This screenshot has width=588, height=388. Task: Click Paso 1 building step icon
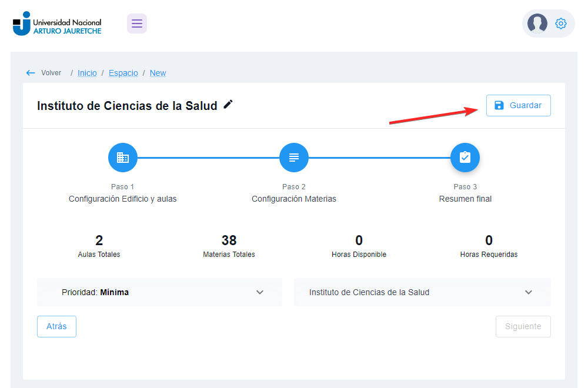tap(123, 158)
